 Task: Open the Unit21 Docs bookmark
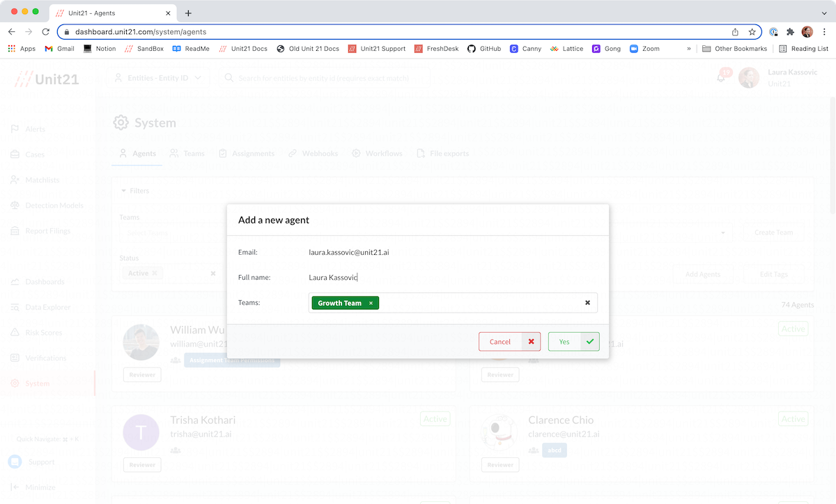click(x=243, y=49)
